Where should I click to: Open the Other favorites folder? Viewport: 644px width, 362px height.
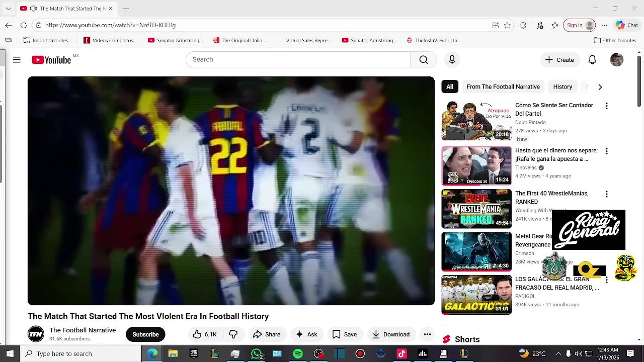[615, 40]
